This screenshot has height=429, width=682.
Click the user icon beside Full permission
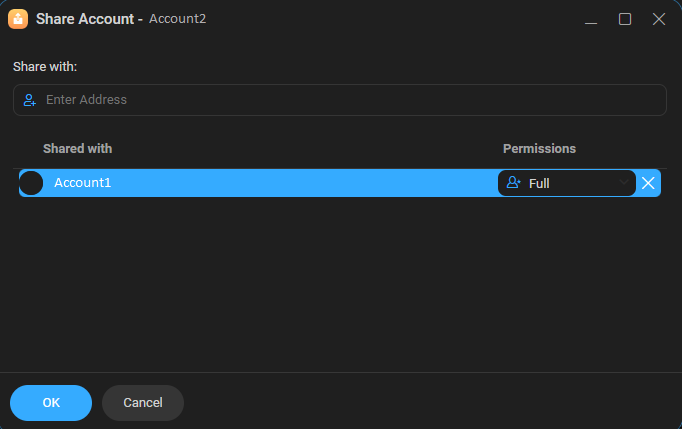(x=514, y=183)
